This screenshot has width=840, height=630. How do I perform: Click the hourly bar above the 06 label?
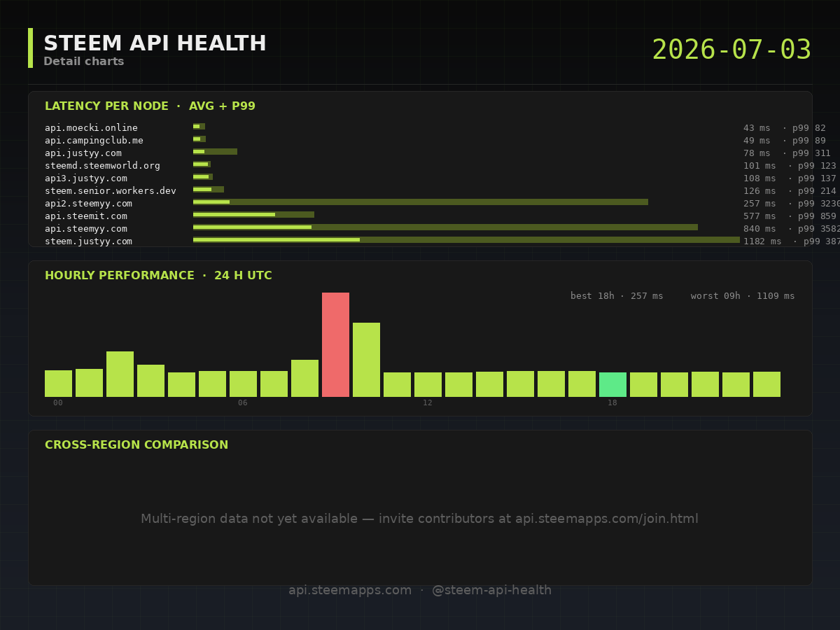pos(243,384)
